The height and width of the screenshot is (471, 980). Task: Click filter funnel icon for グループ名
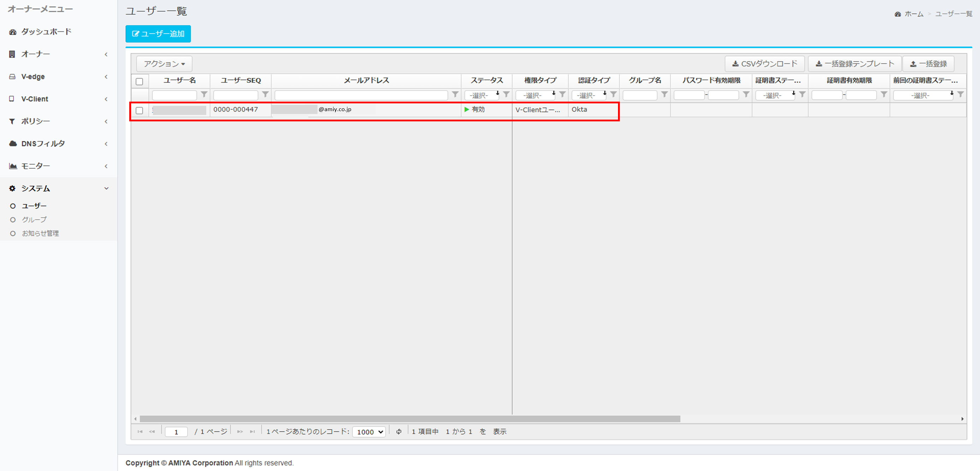click(664, 94)
